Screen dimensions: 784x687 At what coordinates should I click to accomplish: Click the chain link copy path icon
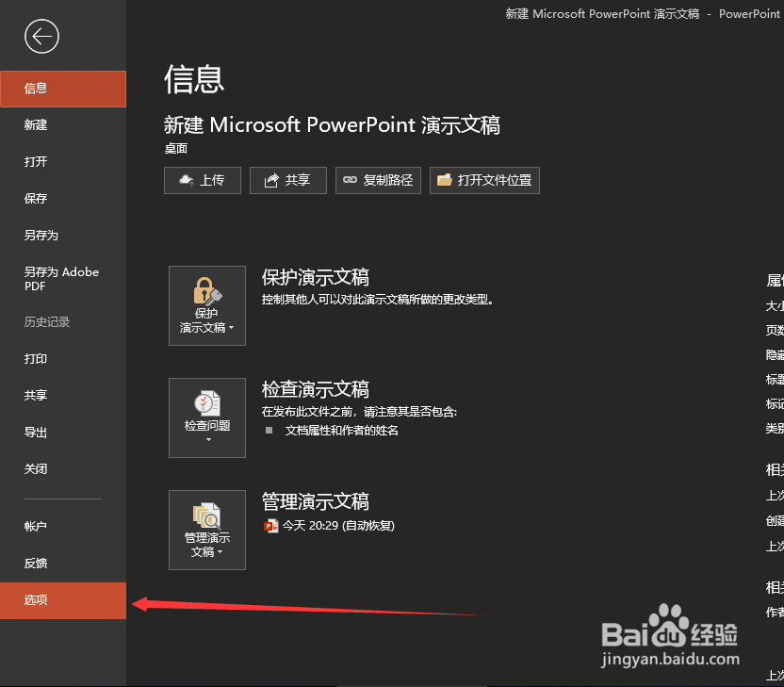pos(350,180)
